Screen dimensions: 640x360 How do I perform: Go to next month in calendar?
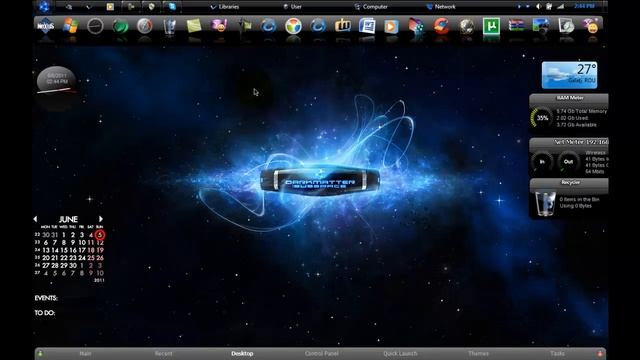[x=101, y=219]
